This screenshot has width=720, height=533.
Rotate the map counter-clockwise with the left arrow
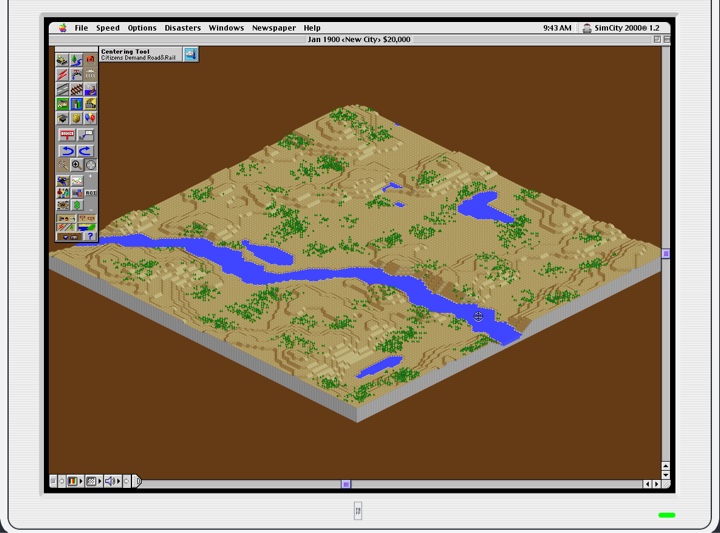67,150
